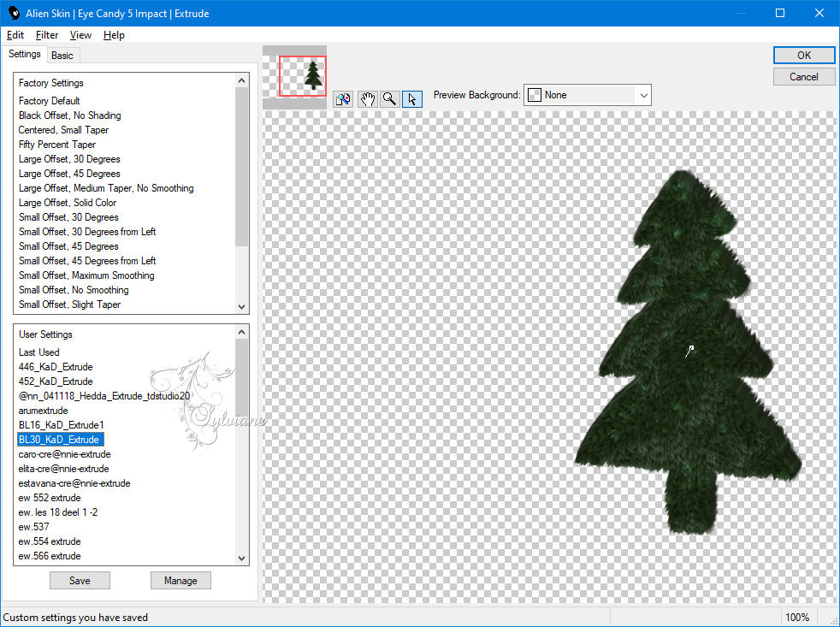
Task: Click up arrow of Factory Settings scrollbar
Action: pos(241,80)
